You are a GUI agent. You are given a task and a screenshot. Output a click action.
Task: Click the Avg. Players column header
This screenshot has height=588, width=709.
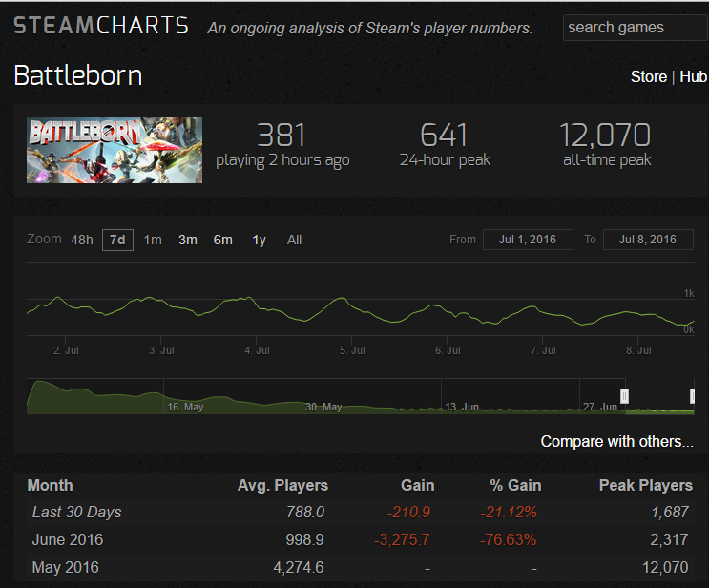pyautogui.click(x=282, y=485)
